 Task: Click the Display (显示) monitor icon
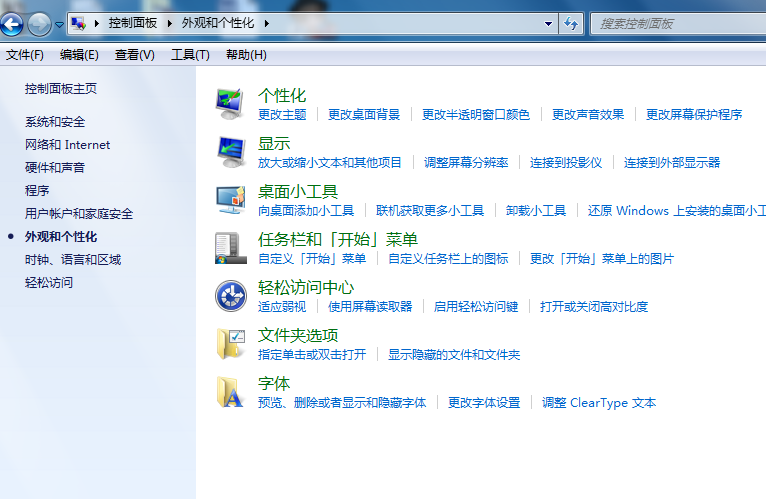(231, 152)
